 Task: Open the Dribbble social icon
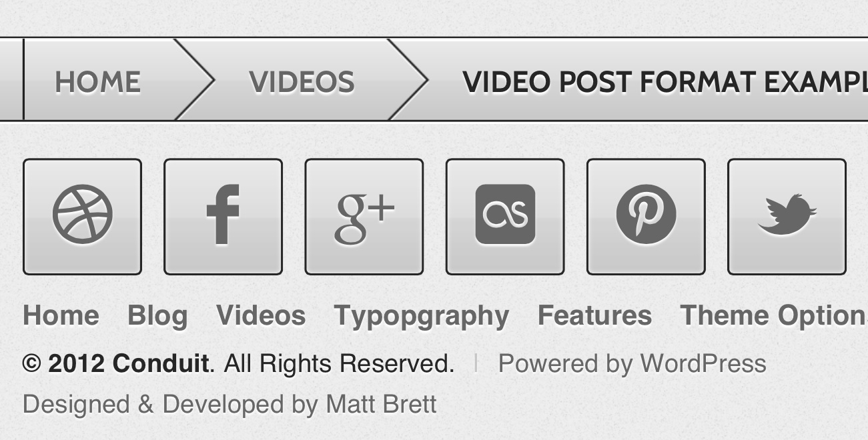coord(82,217)
